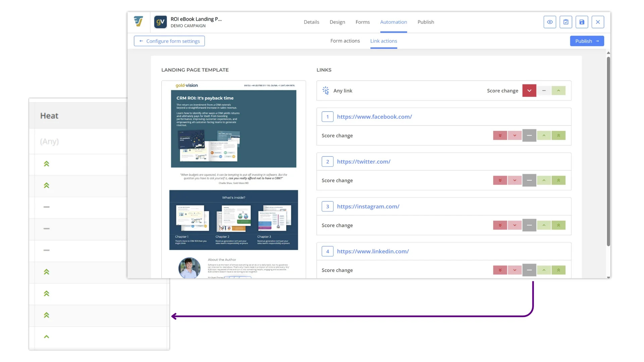Go back to Configure form settings
The width and height of the screenshot is (644, 362).
pyautogui.click(x=169, y=41)
